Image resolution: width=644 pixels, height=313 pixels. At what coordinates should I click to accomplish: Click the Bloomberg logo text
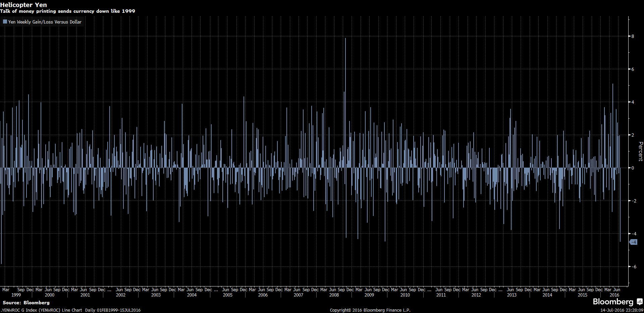point(613,302)
